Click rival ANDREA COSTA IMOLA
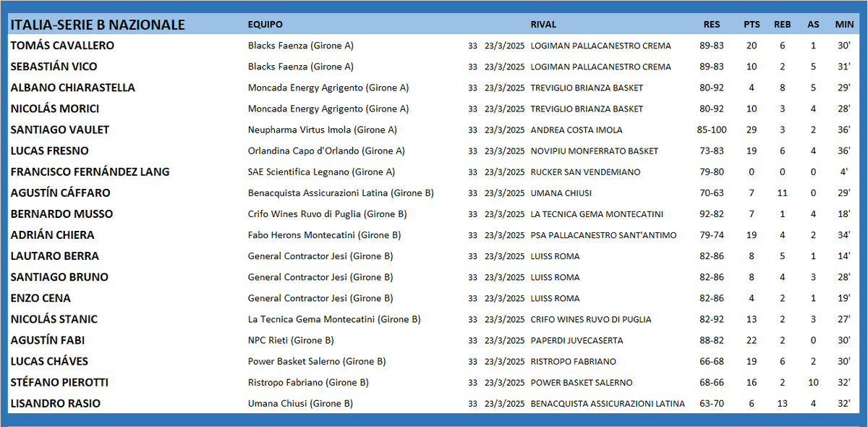868x427 pixels. [576, 130]
